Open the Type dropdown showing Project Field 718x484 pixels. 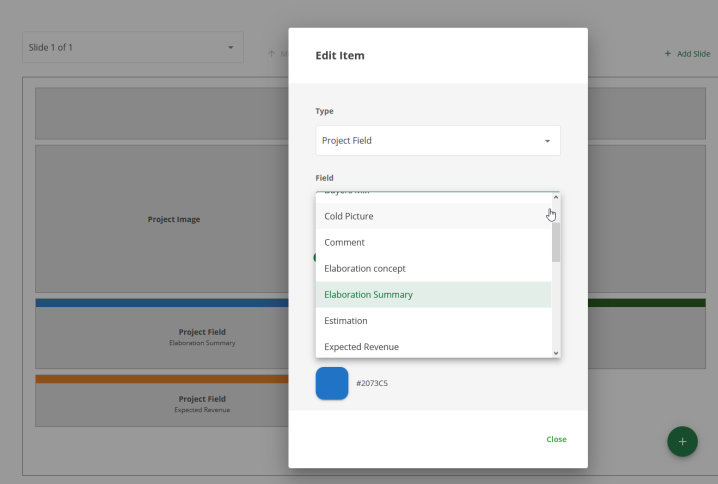tap(437, 141)
